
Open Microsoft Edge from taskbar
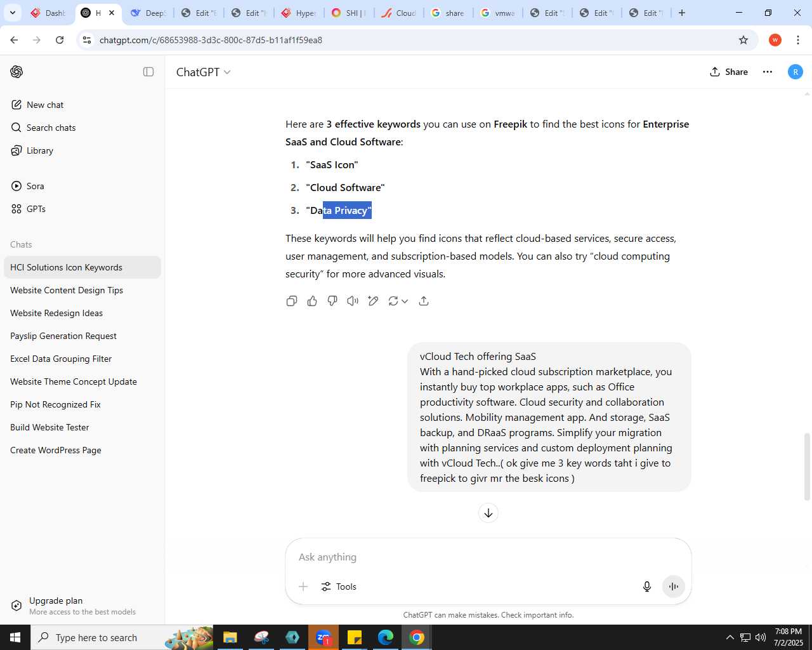pyautogui.click(x=386, y=637)
